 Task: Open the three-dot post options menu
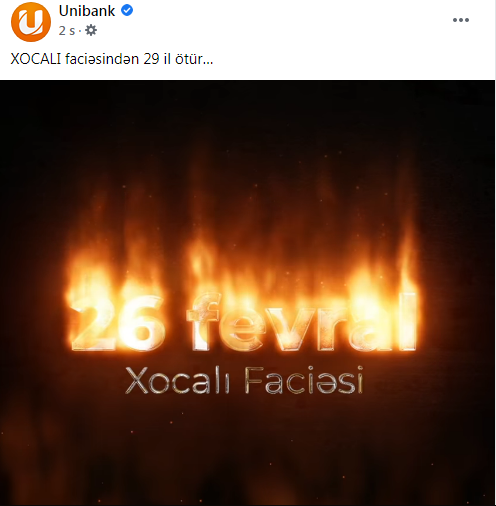[x=461, y=20]
